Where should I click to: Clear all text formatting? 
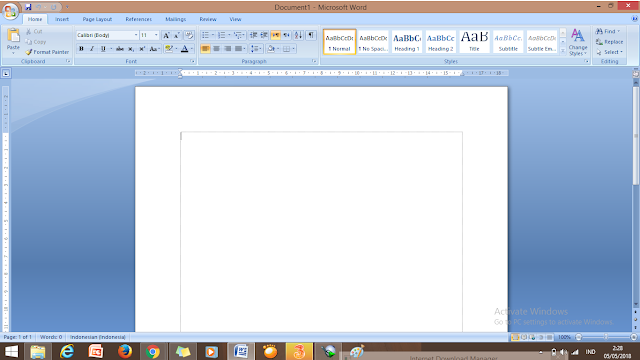[x=189, y=36]
